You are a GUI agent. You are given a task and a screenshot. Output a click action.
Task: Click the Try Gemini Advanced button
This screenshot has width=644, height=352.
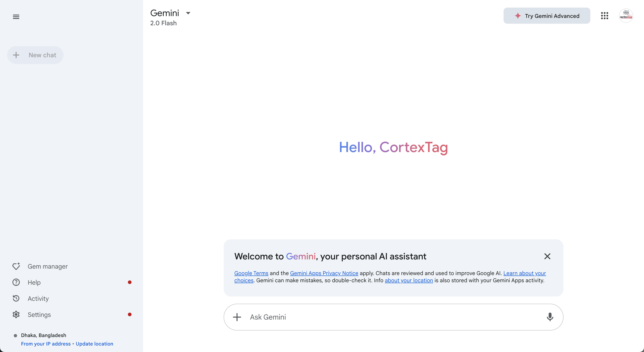click(x=547, y=16)
